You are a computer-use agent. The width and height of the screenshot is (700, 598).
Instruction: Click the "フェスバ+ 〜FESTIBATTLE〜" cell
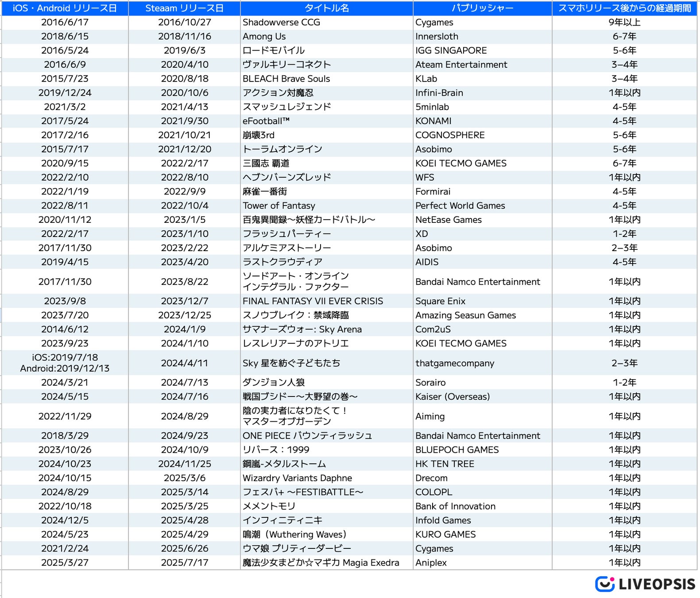[327, 492]
